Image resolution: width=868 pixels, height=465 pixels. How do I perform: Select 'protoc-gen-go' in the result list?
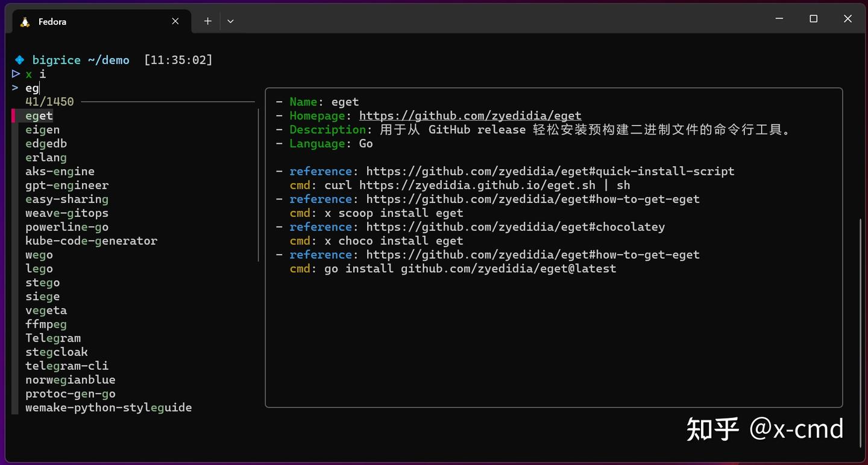click(x=71, y=393)
